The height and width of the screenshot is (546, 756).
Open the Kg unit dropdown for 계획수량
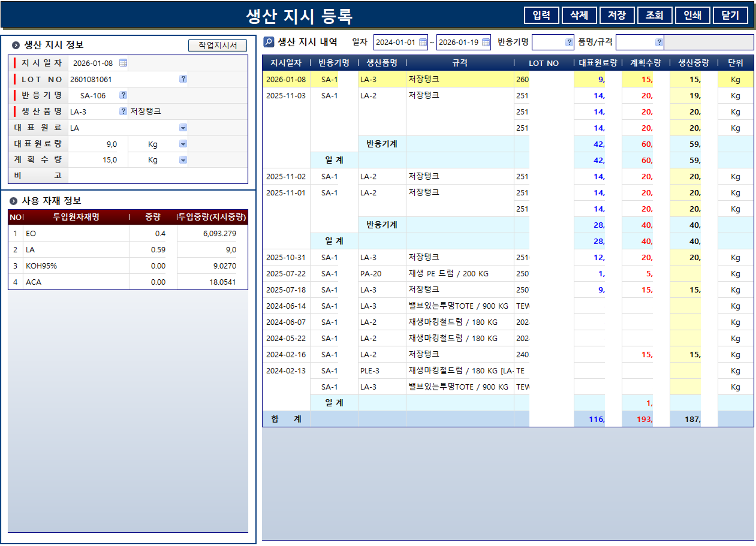click(x=182, y=159)
